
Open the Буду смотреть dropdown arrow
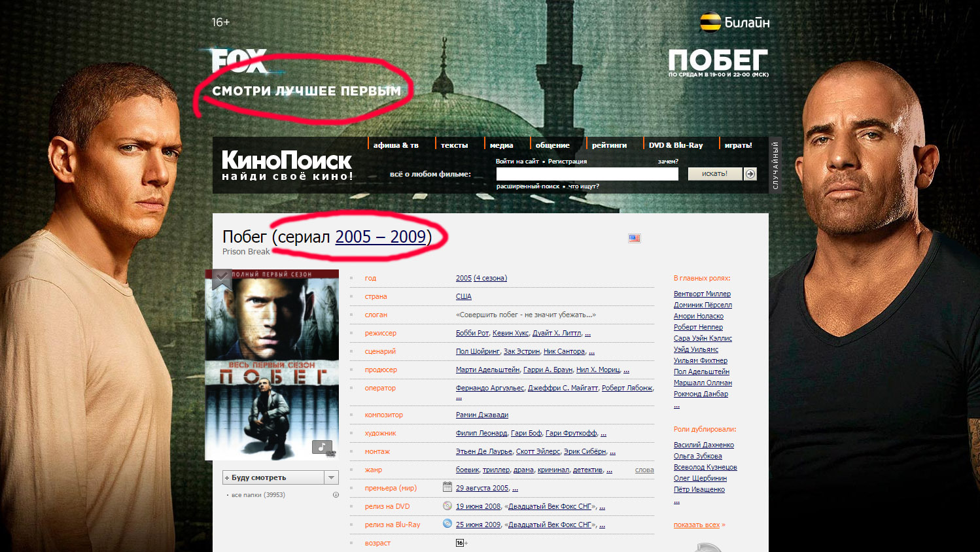[331, 477]
